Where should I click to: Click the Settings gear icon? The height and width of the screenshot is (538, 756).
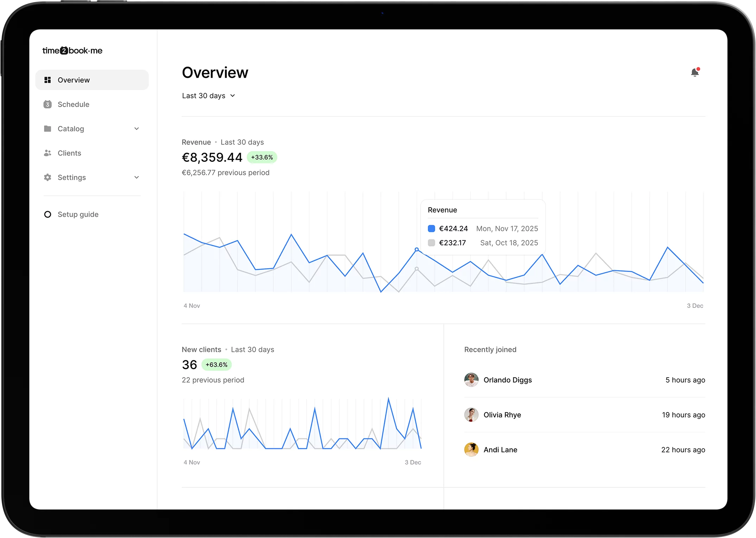tap(47, 177)
